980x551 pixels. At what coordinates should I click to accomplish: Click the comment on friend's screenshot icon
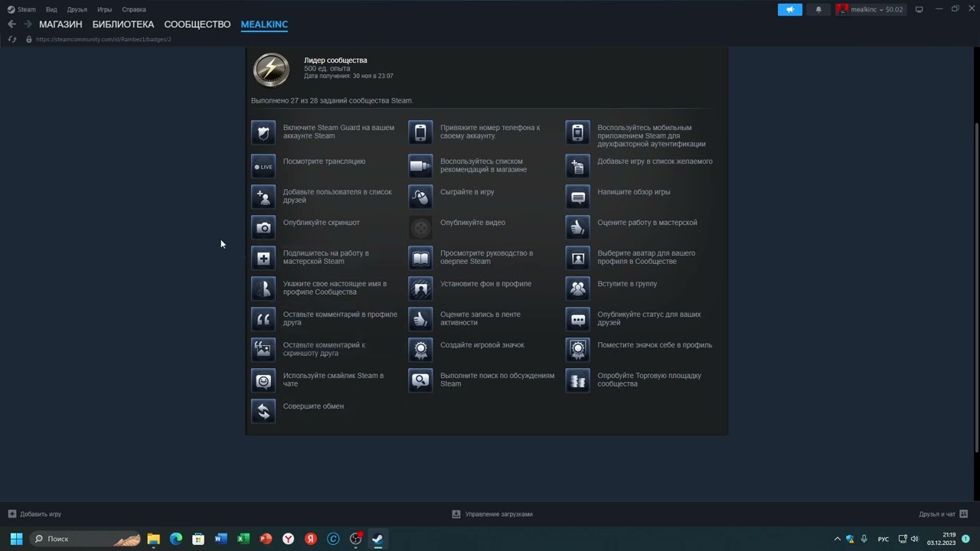[263, 350]
